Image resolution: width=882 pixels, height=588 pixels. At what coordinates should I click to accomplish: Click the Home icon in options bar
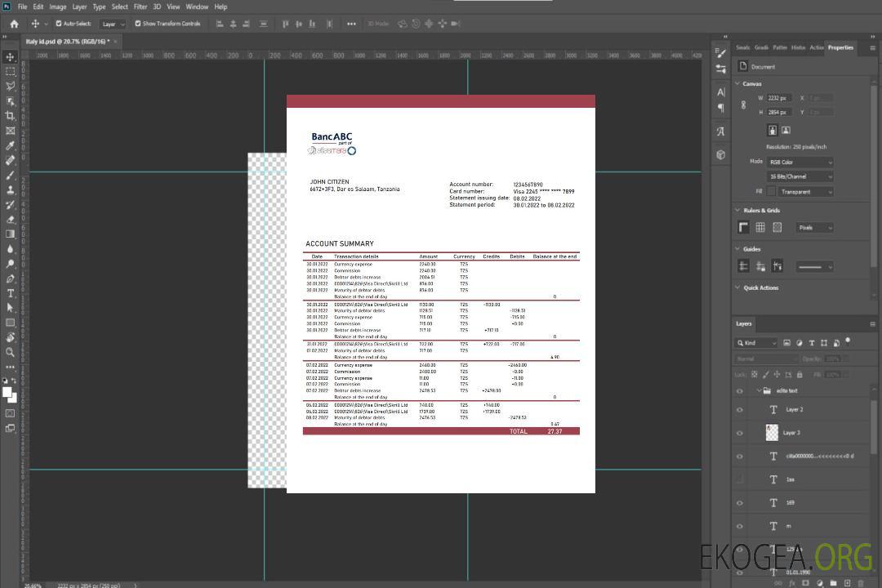tap(14, 24)
